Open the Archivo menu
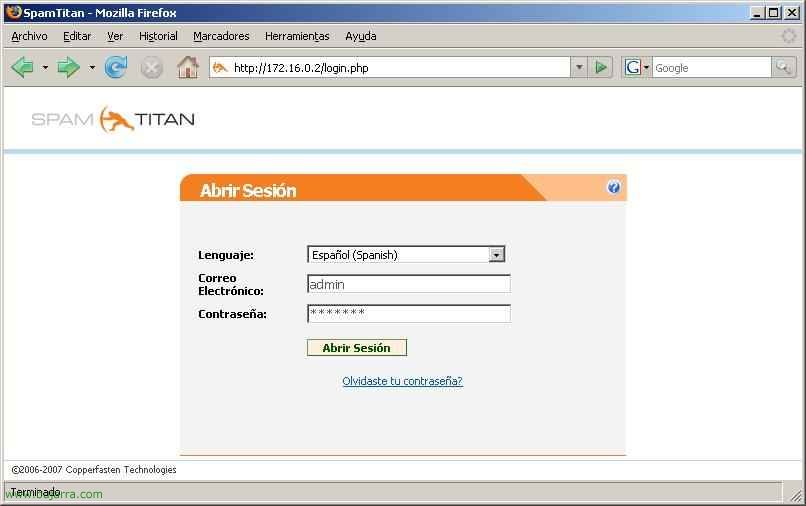806x506 pixels. pyautogui.click(x=29, y=36)
